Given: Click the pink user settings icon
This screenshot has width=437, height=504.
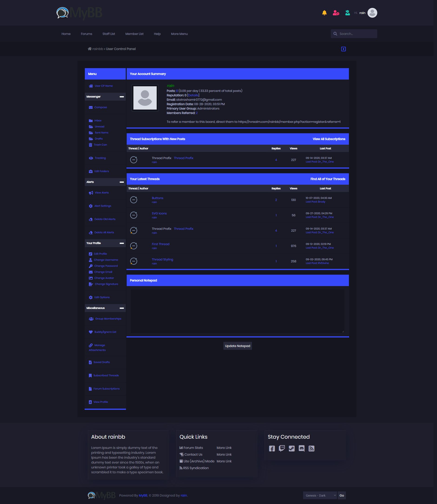Looking at the screenshot, I should 336,13.
